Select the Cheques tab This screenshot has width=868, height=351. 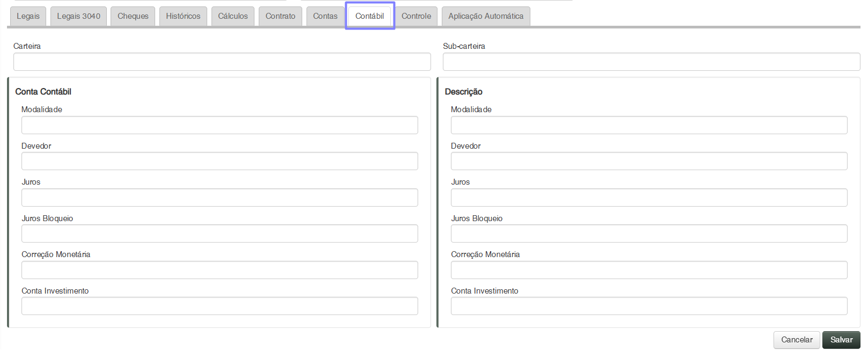(x=133, y=16)
